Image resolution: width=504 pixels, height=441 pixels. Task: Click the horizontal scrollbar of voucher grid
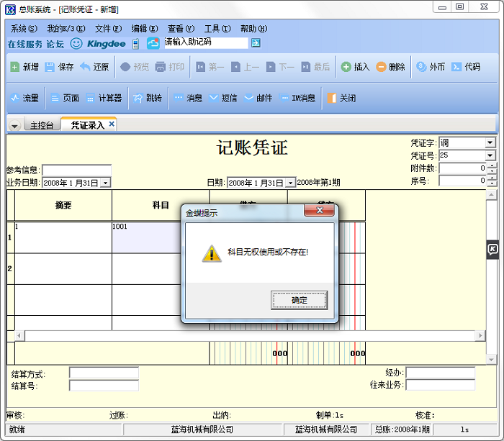[x=252, y=336]
